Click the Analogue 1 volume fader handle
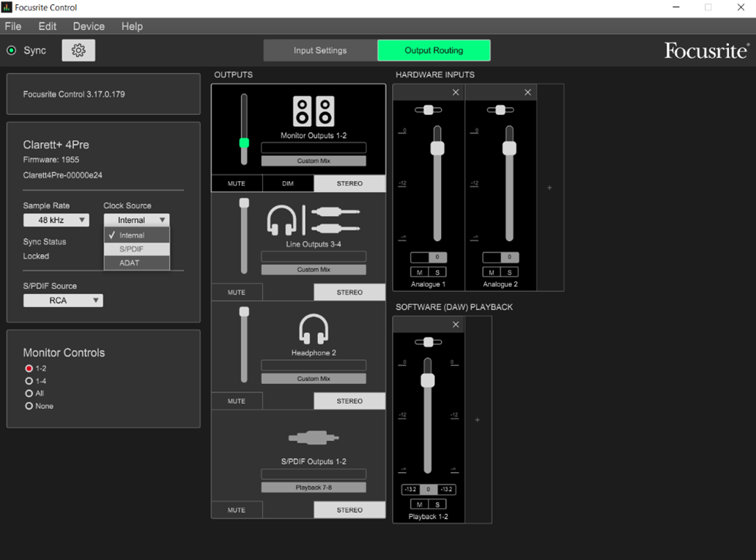 437,148
